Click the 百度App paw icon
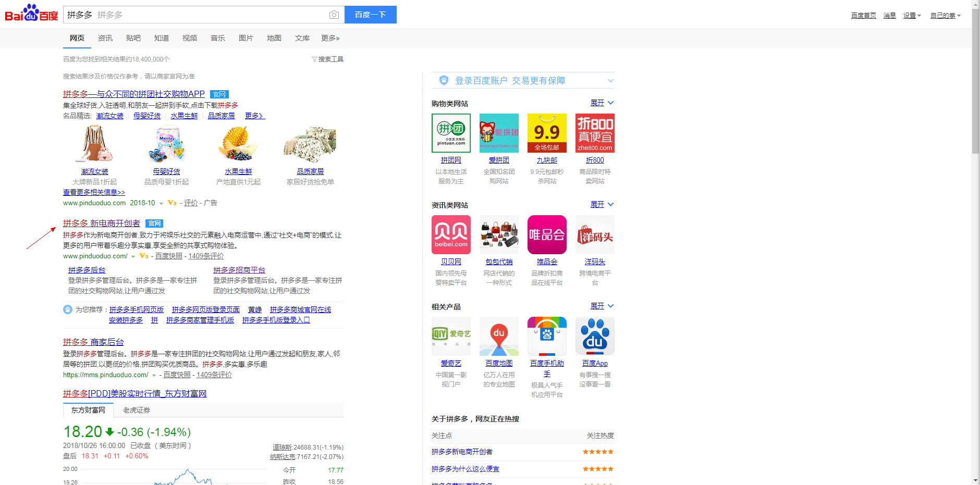This screenshot has width=980, height=485. [x=595, y=336]
